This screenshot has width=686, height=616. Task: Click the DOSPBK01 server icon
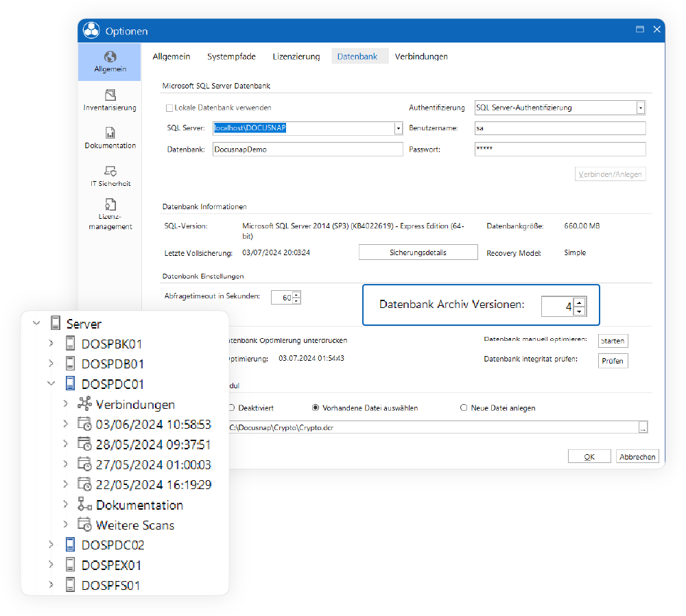pyautogui.click(x=70, y=343)
